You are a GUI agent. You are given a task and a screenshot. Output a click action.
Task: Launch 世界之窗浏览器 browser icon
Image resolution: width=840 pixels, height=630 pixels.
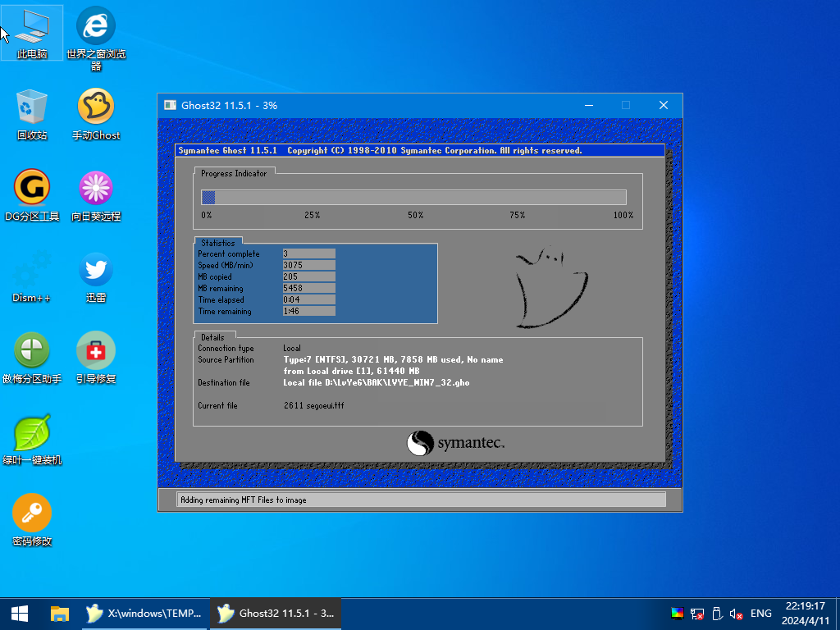tap(96, 38)
